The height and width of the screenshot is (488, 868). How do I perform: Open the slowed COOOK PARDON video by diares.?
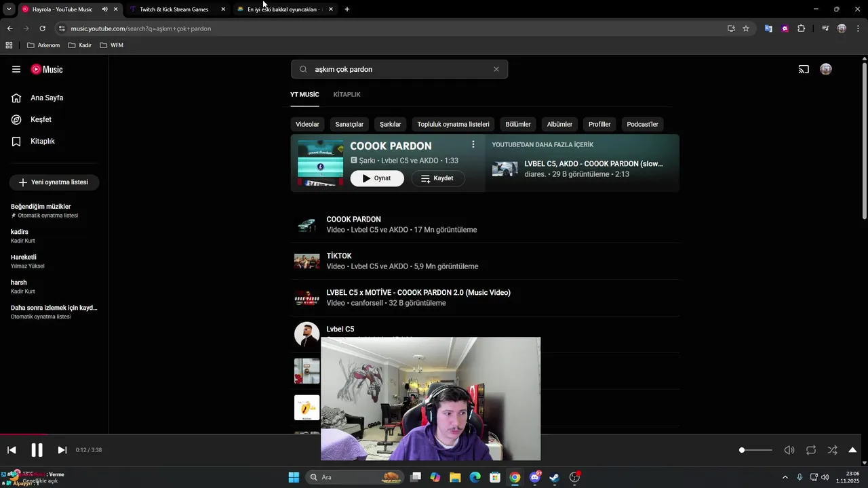(583, 169)
